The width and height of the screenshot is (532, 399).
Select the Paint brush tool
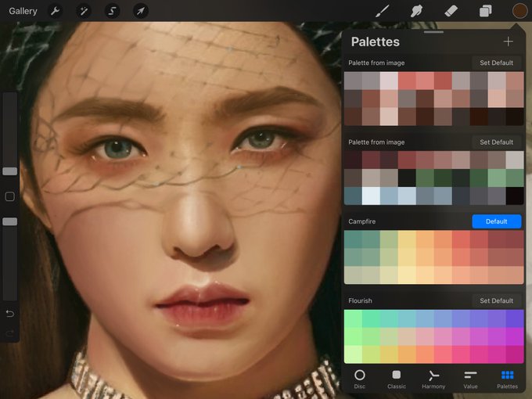tap(383, 11)
